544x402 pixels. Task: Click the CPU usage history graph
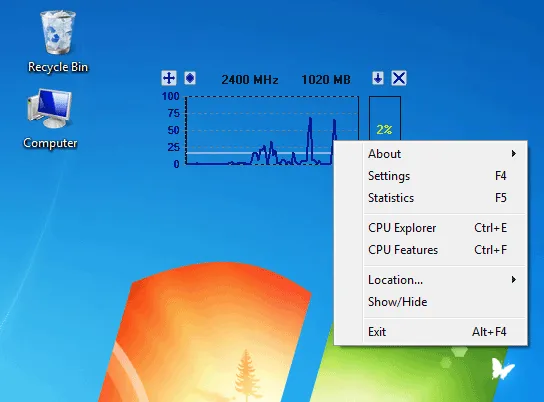coord(272,130)
